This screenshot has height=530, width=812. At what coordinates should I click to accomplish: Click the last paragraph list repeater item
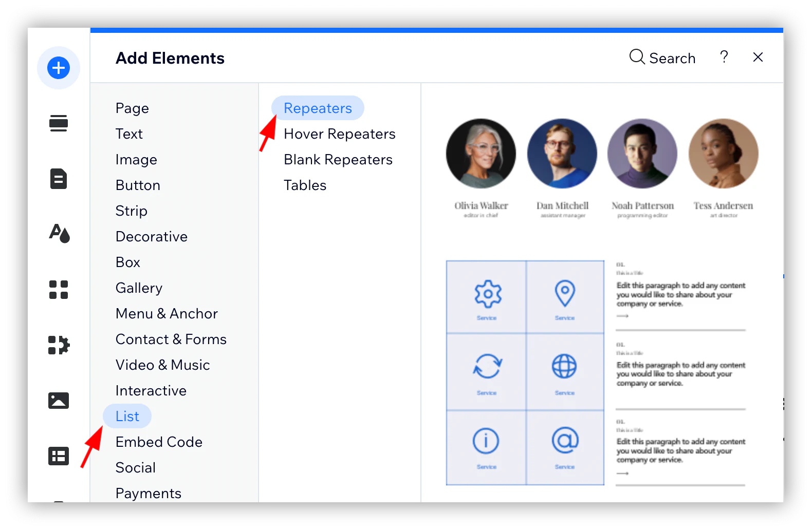(x=680, y=451)
